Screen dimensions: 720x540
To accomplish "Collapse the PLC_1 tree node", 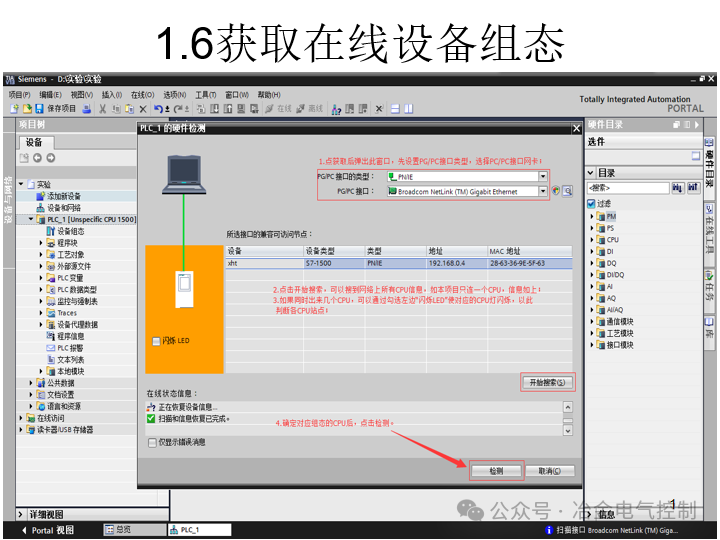I will pyautogui.click(x=31, y=219).
